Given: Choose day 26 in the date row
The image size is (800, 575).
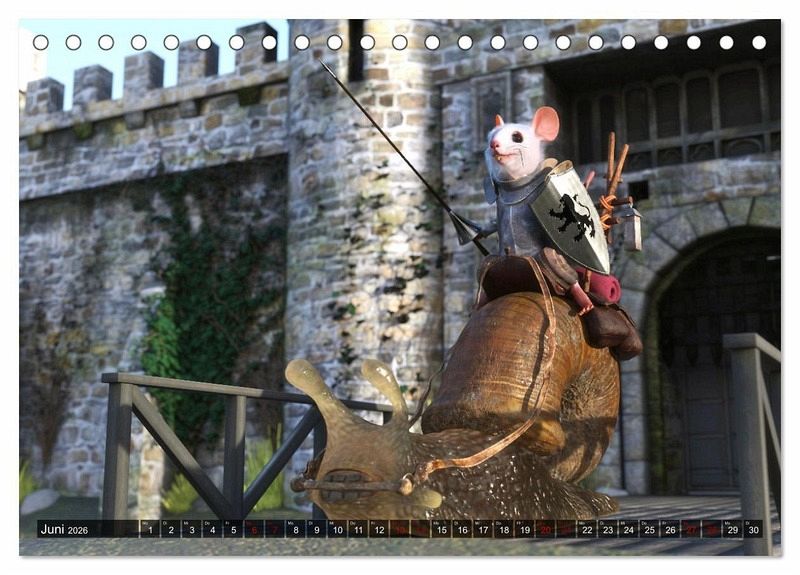Looking at the screenshot, I should coord(670,529).
